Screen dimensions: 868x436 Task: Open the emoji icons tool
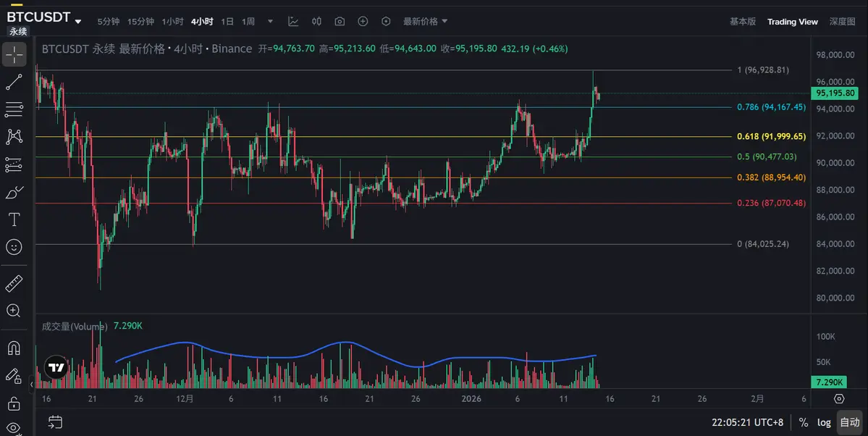[x=14, y=247]
